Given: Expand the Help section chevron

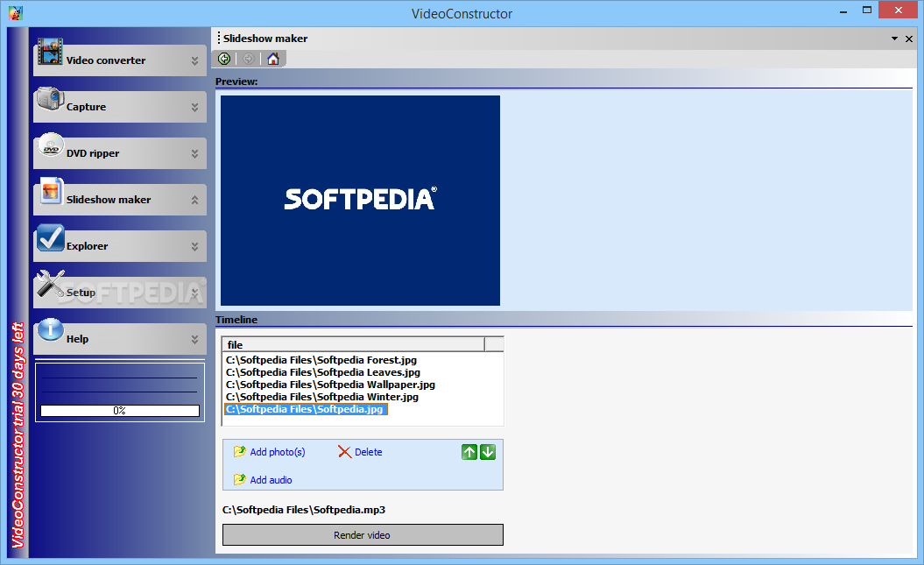Looking at the screenshot, I should (x=194, y=339).
